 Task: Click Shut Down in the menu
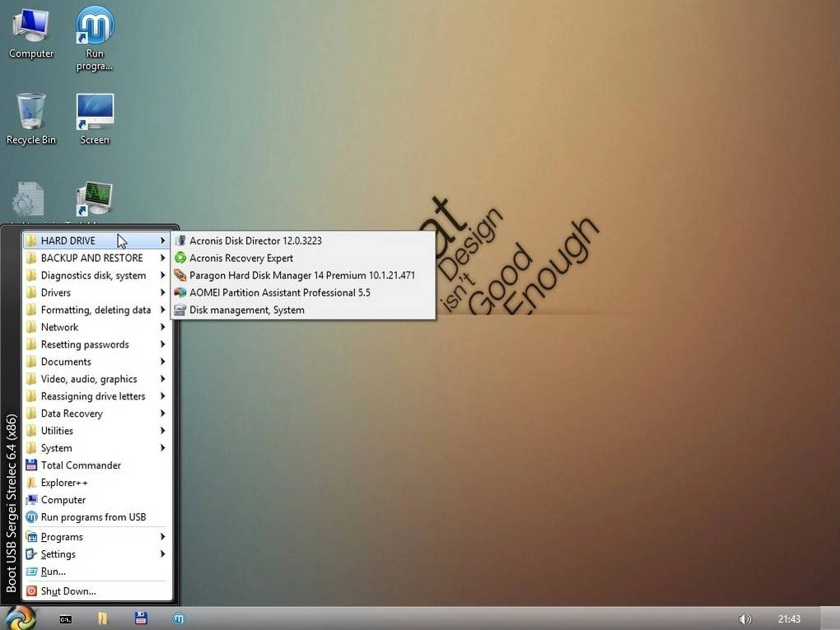[67, 590]
